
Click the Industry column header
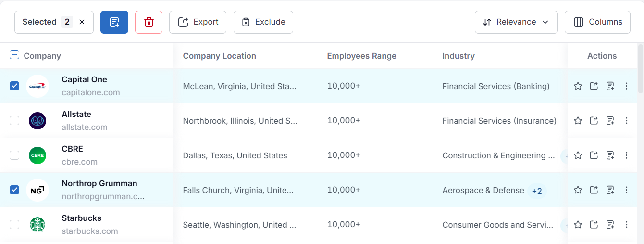(x=458, y=56)
